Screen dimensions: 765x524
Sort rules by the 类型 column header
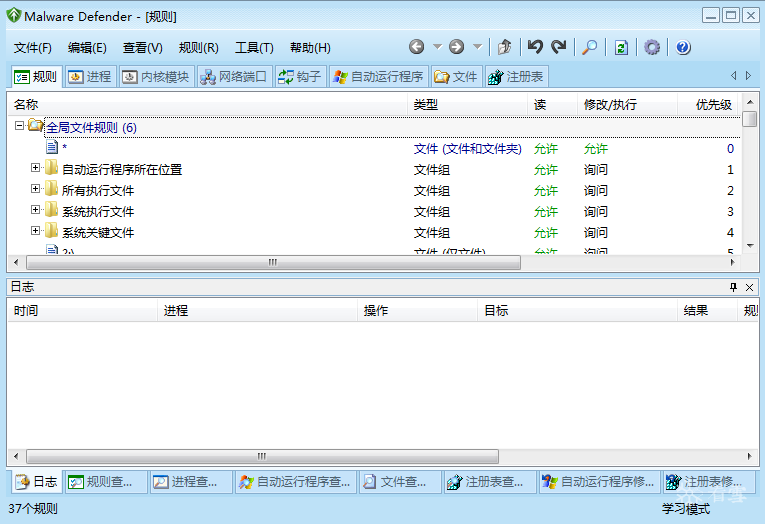[467, 104]
